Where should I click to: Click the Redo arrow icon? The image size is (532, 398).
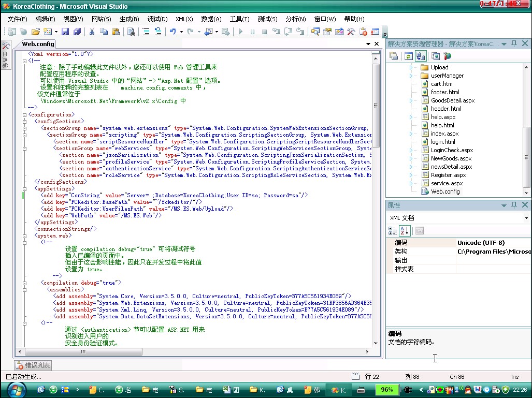[x=190, y=32]
